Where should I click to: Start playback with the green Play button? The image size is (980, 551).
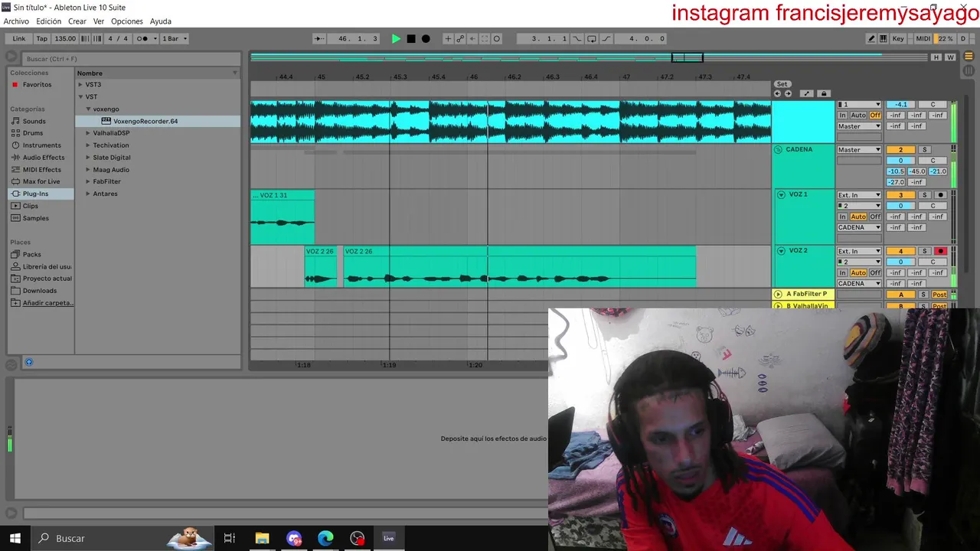(396, 38)
